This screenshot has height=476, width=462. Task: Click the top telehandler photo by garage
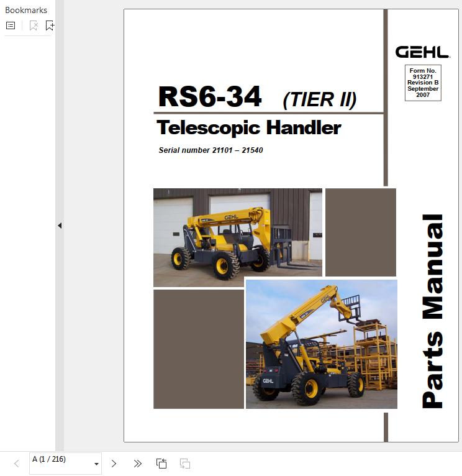point(238,237)
